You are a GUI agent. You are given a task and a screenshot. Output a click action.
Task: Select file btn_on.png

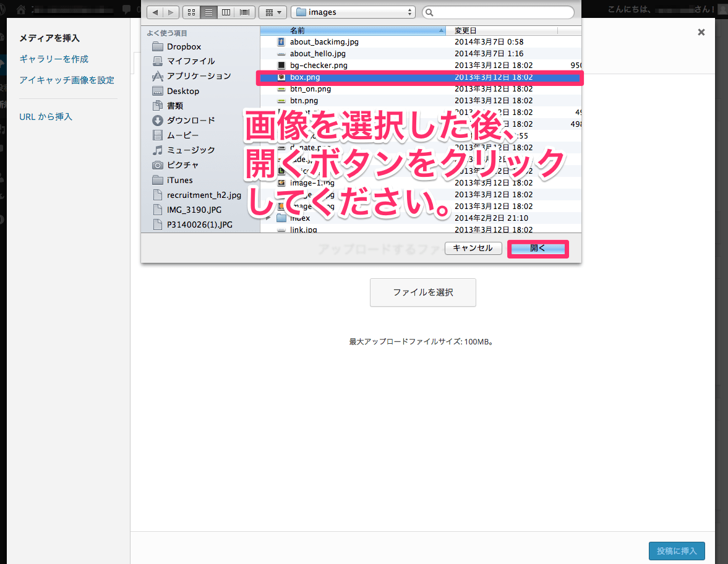click(x=421, y=88)
